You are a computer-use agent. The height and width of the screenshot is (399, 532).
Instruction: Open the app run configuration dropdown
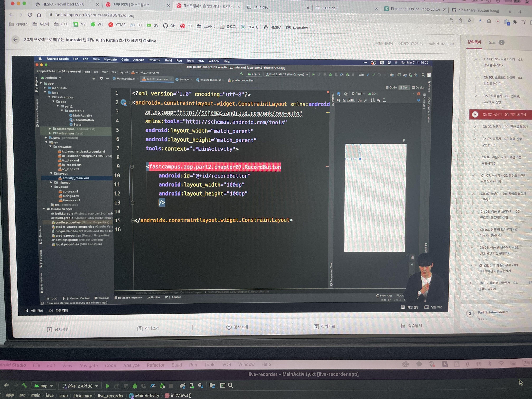coord(44,386)
